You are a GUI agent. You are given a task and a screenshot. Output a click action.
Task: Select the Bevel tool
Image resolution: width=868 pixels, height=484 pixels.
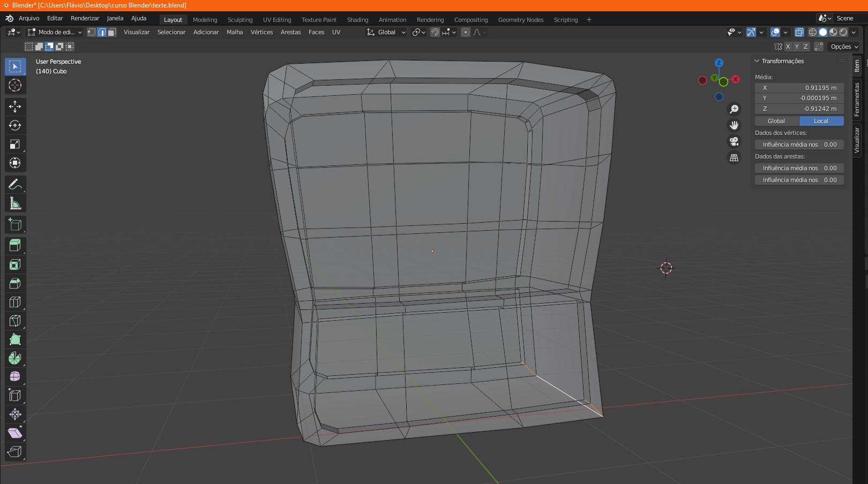click(15, 283)
